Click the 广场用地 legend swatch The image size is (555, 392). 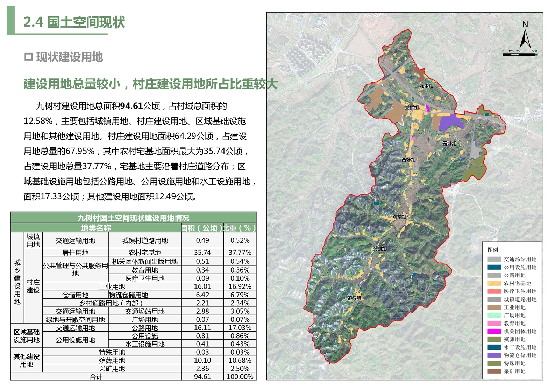494,315
